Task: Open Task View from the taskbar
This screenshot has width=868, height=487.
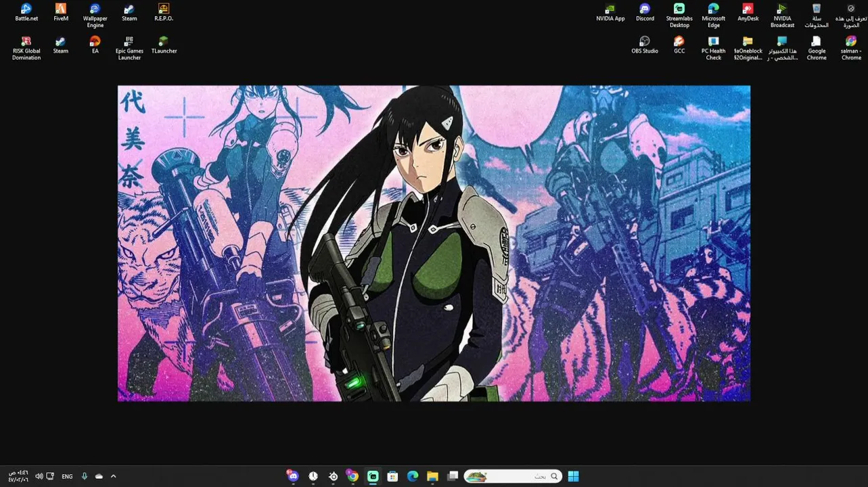Action: [453, 476]
